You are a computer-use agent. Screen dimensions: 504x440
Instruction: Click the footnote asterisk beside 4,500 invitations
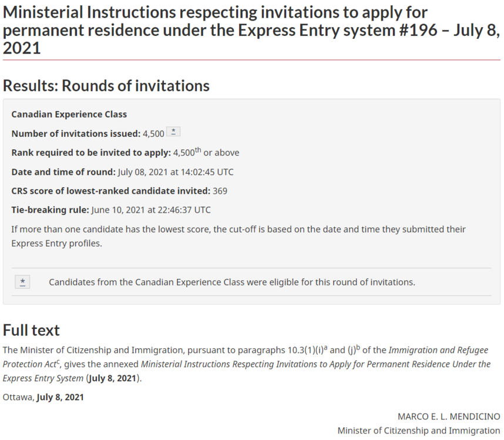point(173,132)
